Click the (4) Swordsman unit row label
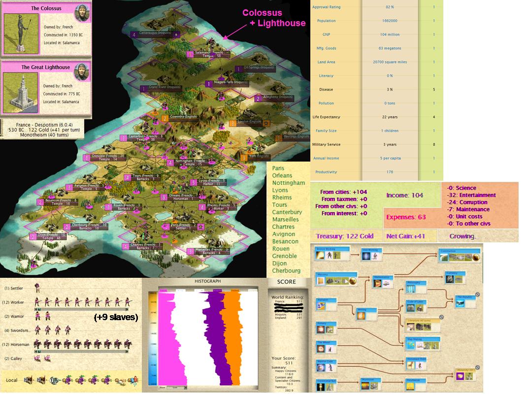The width and height of the screenshot is (532, 397). pos(17,331)
